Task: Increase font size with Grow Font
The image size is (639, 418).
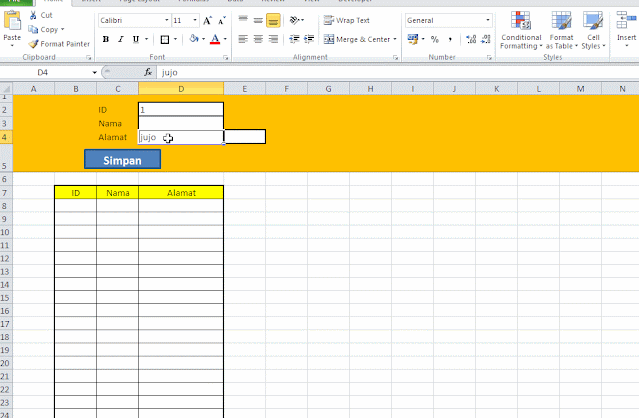Action: pyautogui.click(x=207, y=20)
